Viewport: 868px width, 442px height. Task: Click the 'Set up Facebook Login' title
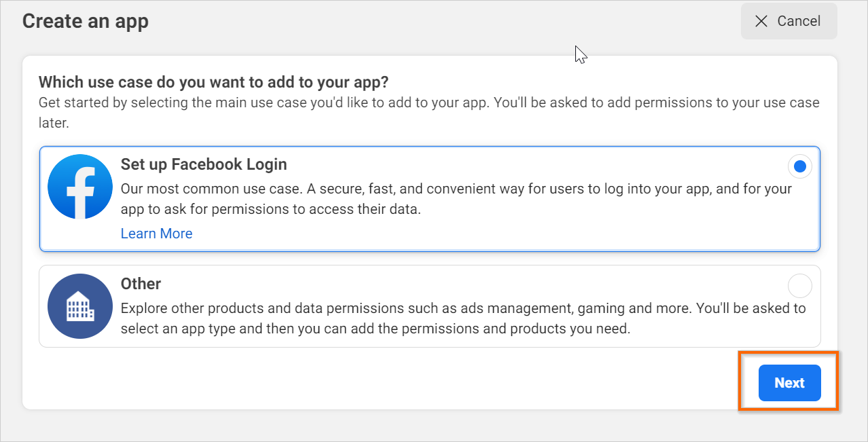click(x=204, y=164)
